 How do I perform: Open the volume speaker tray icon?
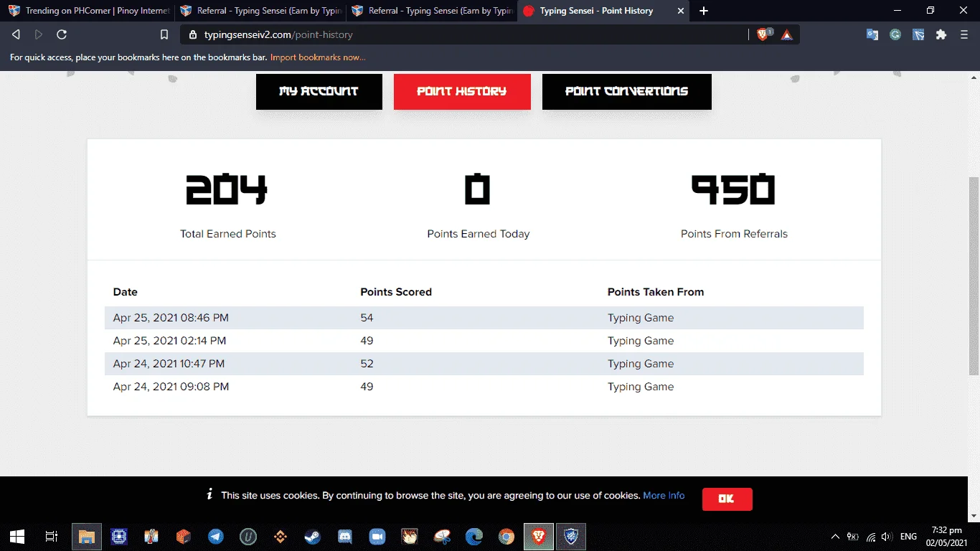[x=887, y=536]
